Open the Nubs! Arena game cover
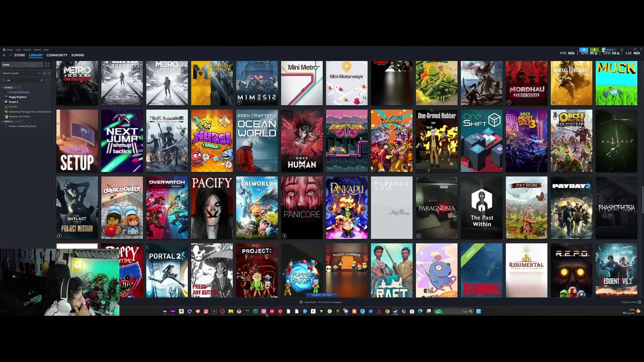The width and height of the screenshot is (644, 362). click(x=212, y=141)
